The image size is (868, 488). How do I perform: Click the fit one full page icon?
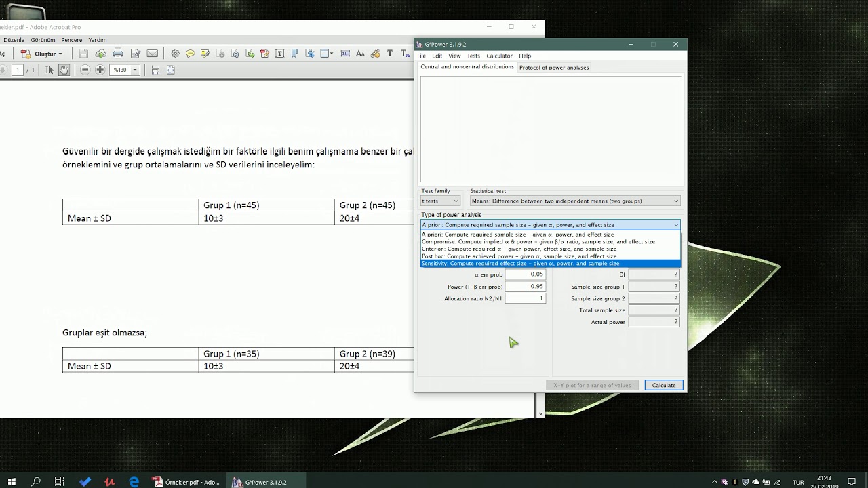pyautogui.click(x=170, y=70)
